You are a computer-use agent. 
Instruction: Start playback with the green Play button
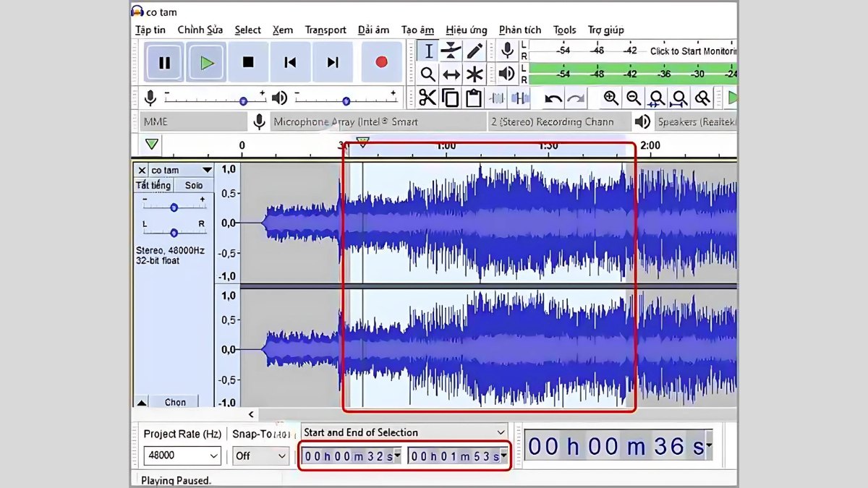click(207, 62)
